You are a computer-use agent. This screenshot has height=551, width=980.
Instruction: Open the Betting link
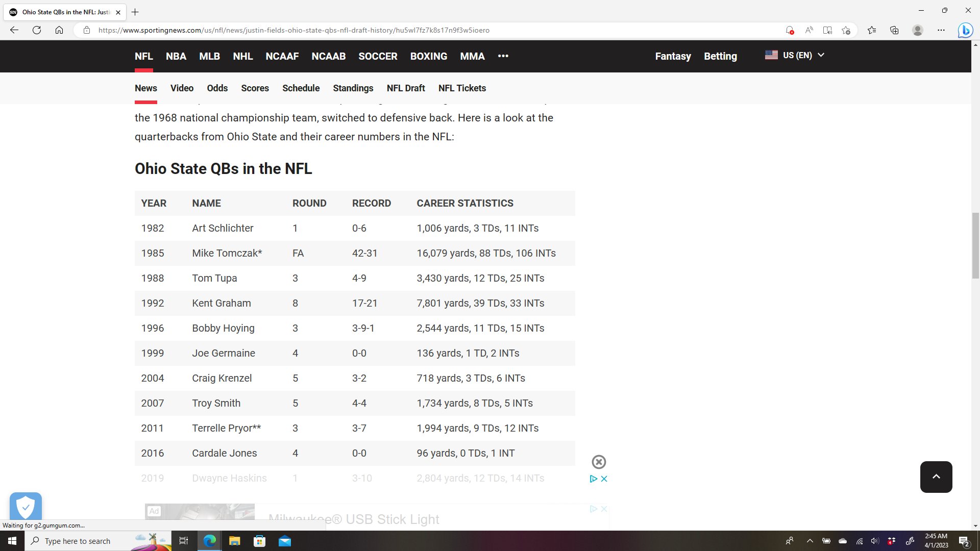[721, 56]
